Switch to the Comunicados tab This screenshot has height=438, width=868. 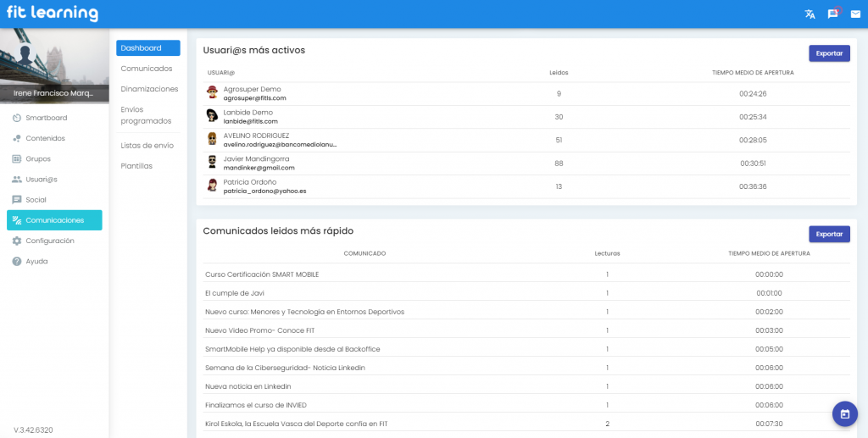click(147, 69)
